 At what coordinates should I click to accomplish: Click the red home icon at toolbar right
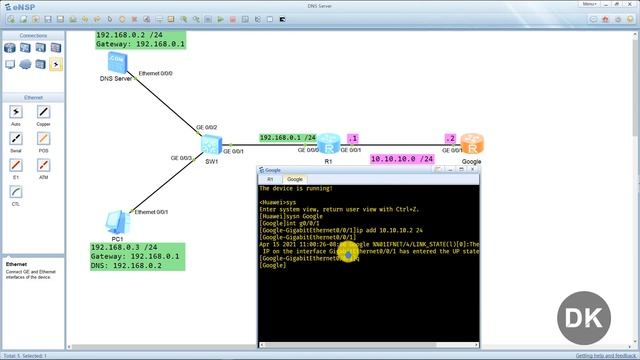pyautogui.click(x=606, y=19)
